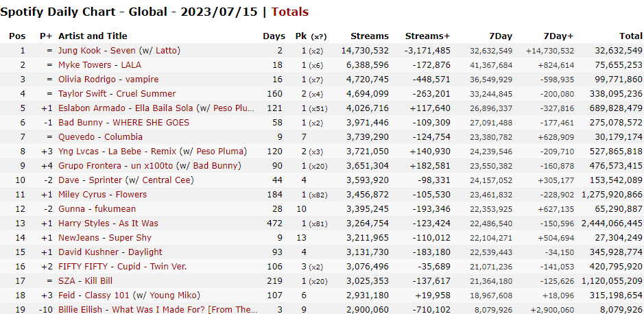This screenshot has height=314, width=644.
Task: Click the Streams column header
Action: [x=370, y=36]
